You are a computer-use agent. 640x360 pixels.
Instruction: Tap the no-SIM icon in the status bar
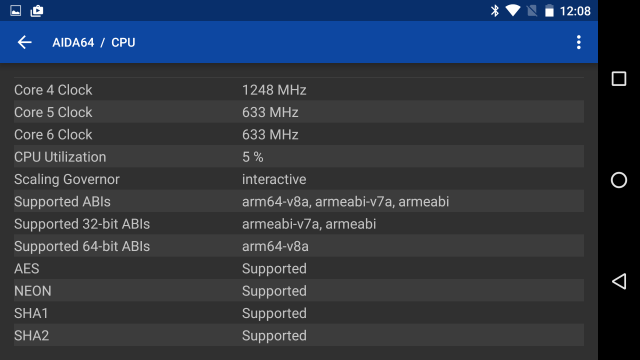coord(532,11)
